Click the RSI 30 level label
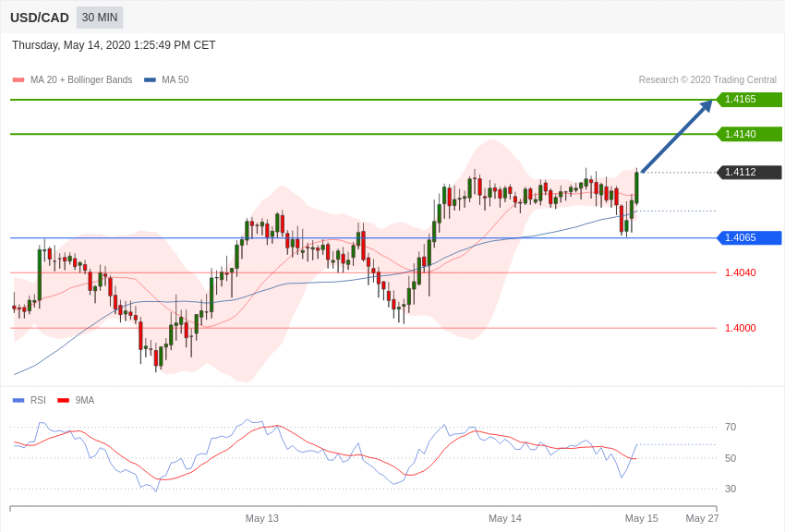Viewport: 785px width, 532px height. click(731, 489)
